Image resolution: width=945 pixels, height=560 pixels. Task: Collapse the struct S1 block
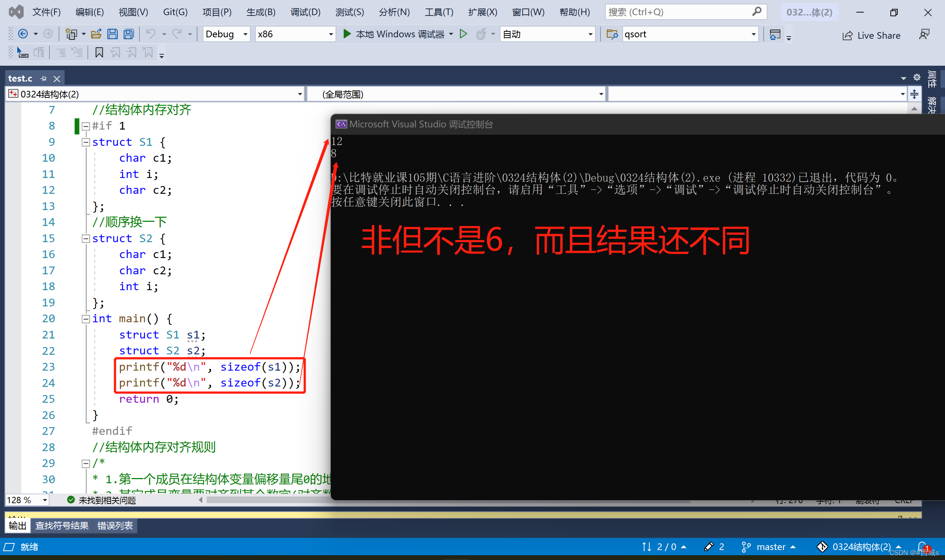click(x=86, y=142)
